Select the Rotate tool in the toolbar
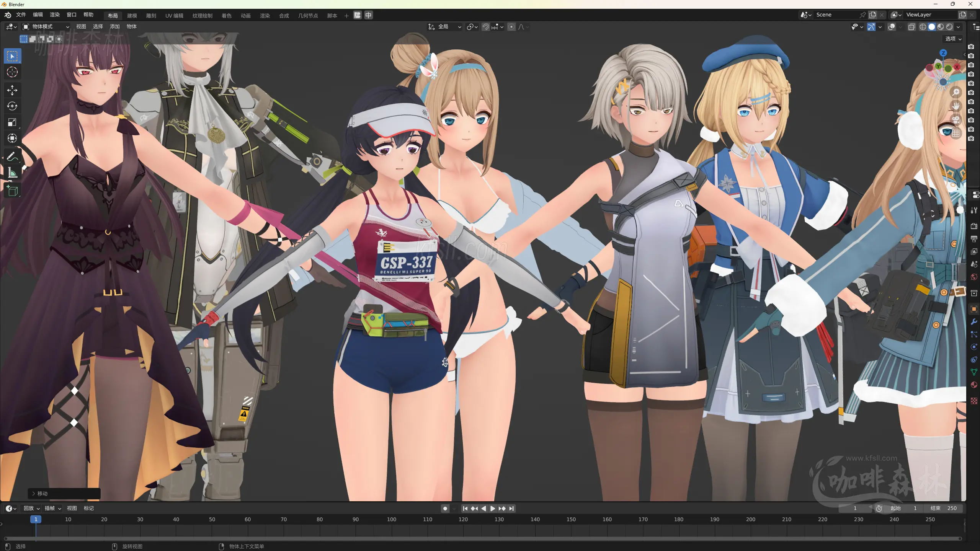Viewport: 980px width, 551px height. (x=12, y=106)
